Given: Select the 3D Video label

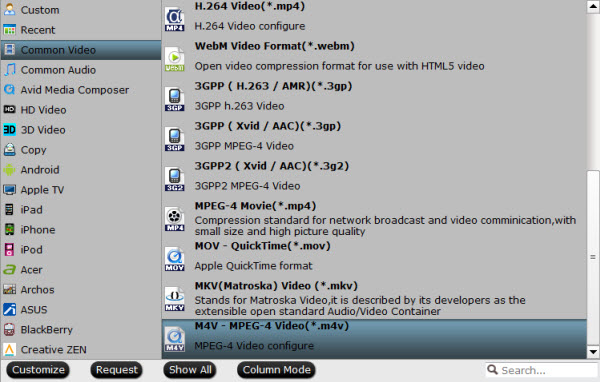Looking at the screenshot, I should (x=43, y=130).
